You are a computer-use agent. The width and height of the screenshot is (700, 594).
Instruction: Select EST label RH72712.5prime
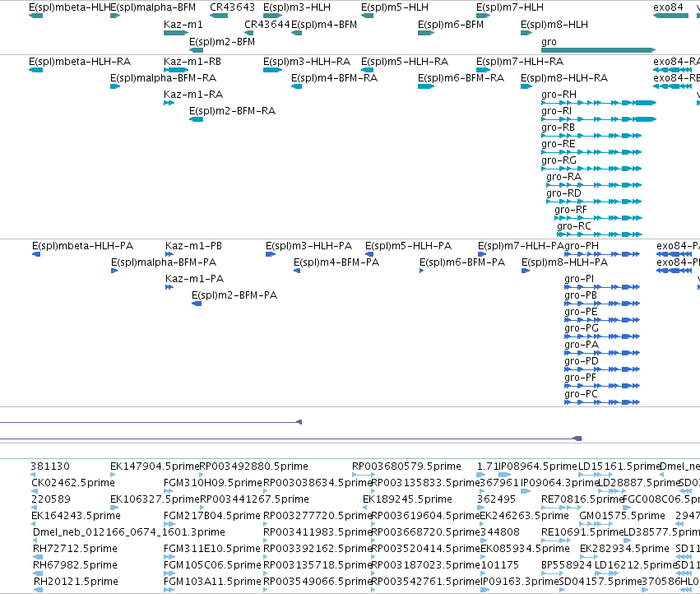click(76, 549)
